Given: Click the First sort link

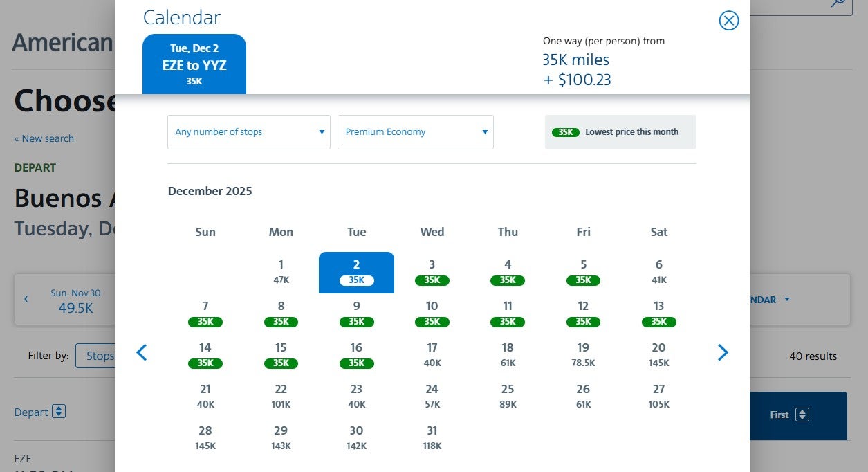Looking at the screenshot, I should tap(779, 414).
